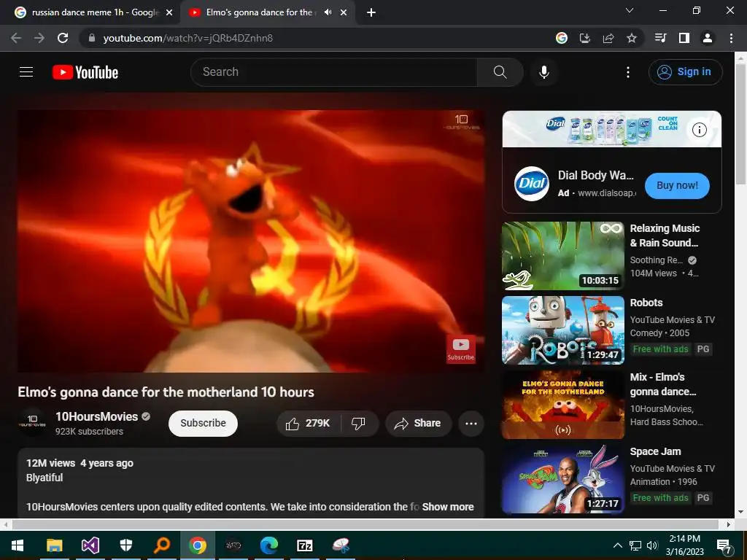This screenshot has width=747, height=560.
Task: Click the search magnifier button
Action: tap(500, 72)
